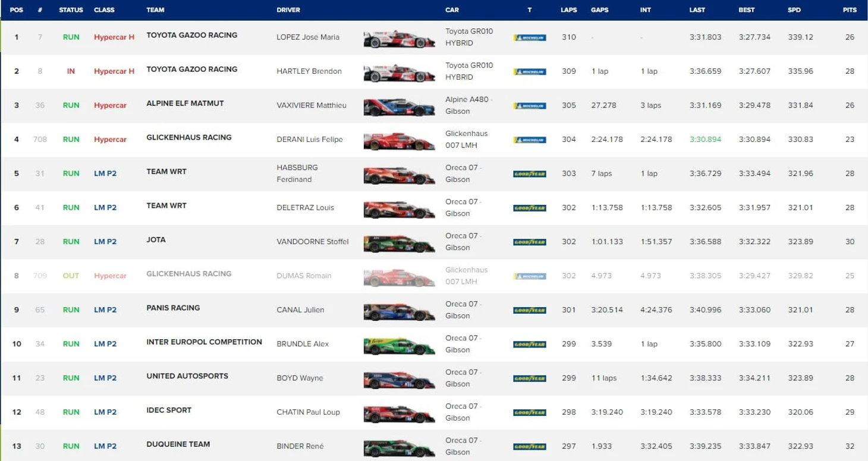Screen dimensions: 868x461
Task: Click Inter Europol's green car image
Action: (x=398, y=345)
